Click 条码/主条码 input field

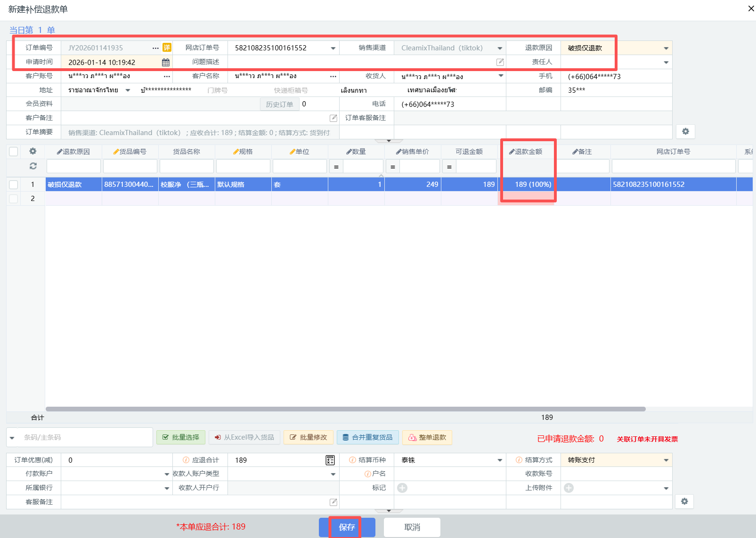[x=86, y=437]
